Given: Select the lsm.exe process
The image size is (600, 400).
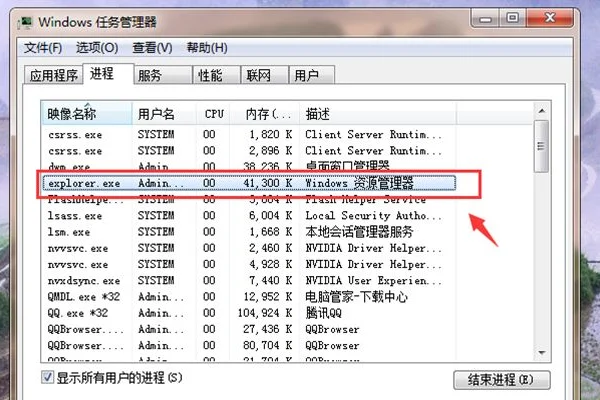Looking at the screenshot, I should (x=249, y=232).
